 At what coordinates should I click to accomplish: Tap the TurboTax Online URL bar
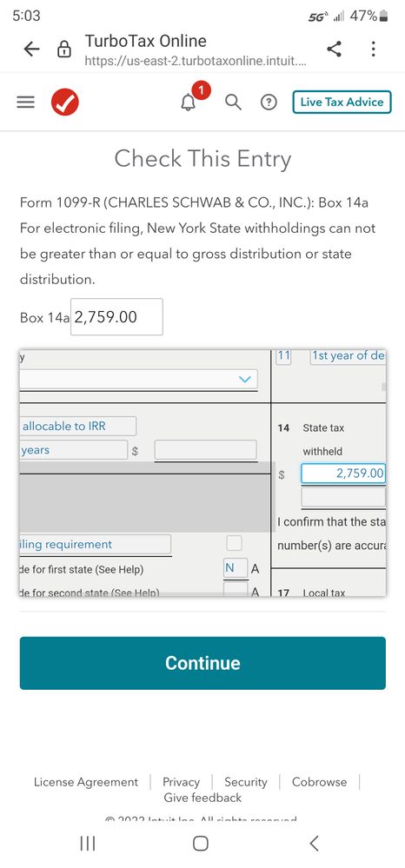194,50
